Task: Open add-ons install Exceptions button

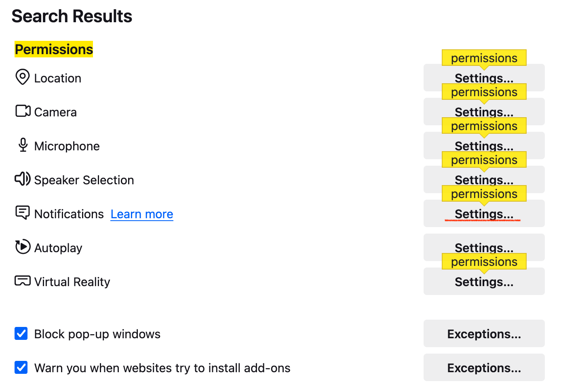Action: click(x=483, y=368)
